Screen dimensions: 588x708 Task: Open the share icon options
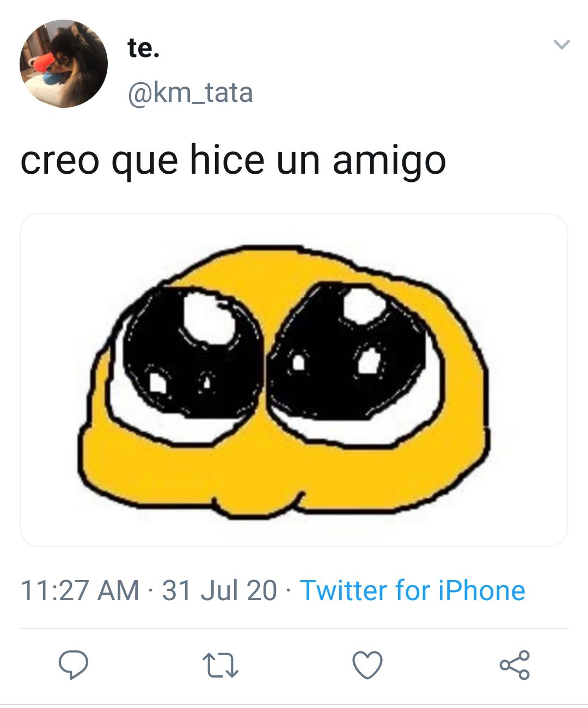click(x=514, y=664)
